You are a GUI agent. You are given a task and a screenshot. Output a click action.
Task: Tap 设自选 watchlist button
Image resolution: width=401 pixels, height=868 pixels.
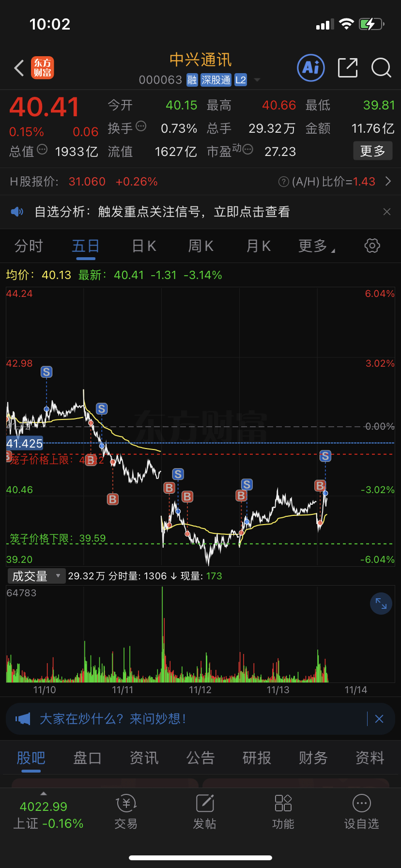coord(362,813)
